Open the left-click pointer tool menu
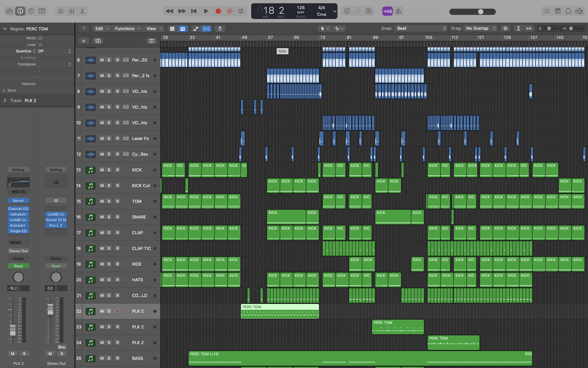The height and width of the screenshot is (368, 588). click(x=325, y=29)
